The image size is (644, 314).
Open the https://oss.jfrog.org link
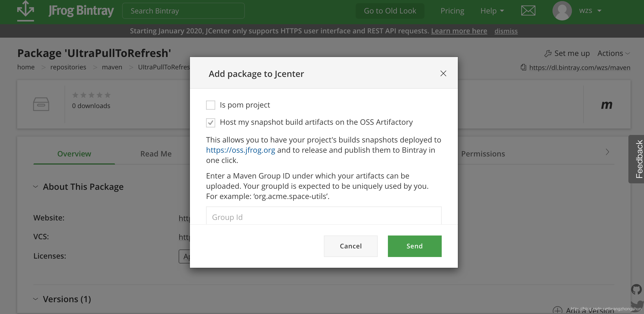tap(240, 150)
